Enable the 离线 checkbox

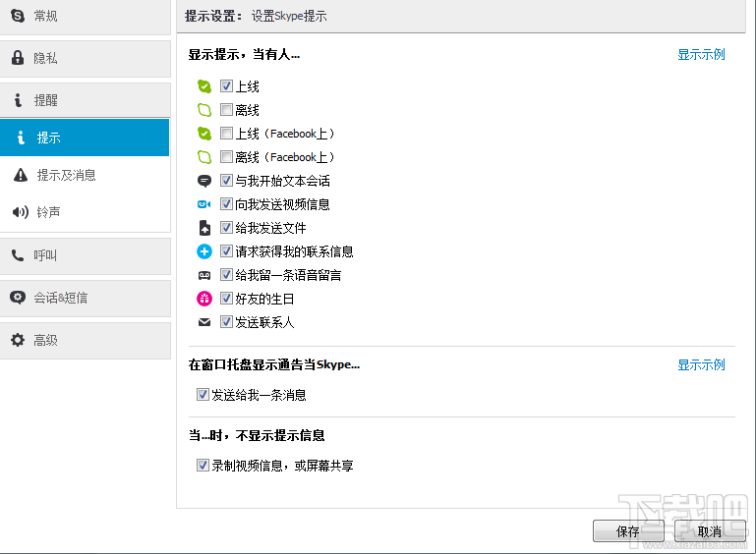click(226, 110)
